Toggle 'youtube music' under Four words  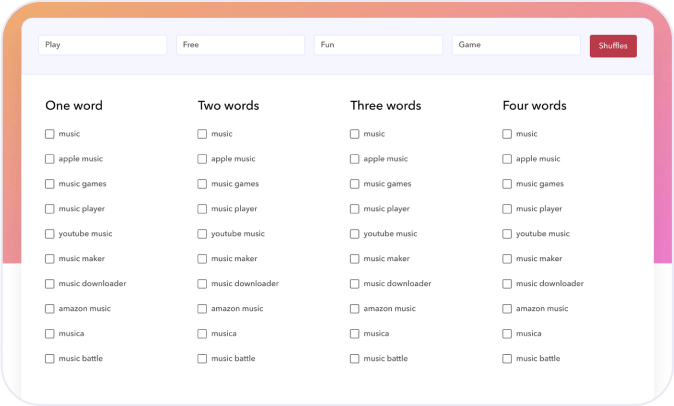tap(507, 234)
